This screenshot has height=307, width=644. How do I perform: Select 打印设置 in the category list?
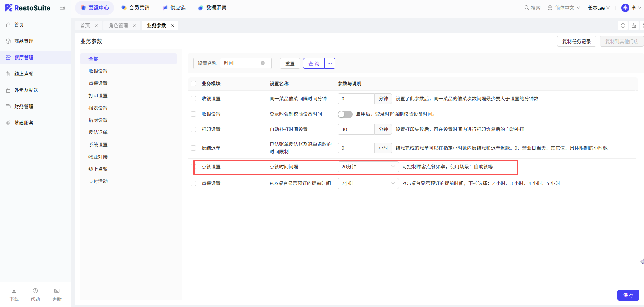[x=98, y=96]
